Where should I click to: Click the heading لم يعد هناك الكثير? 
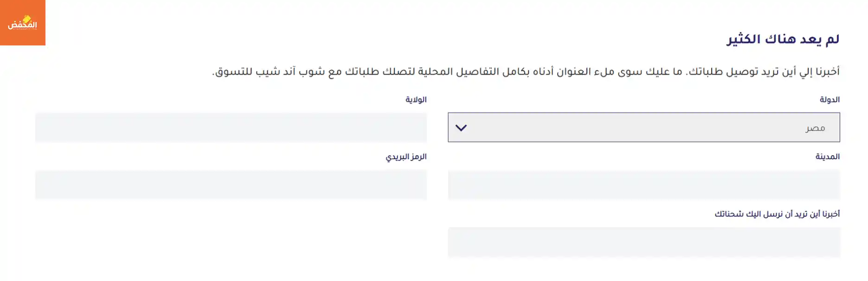[783, 39]
